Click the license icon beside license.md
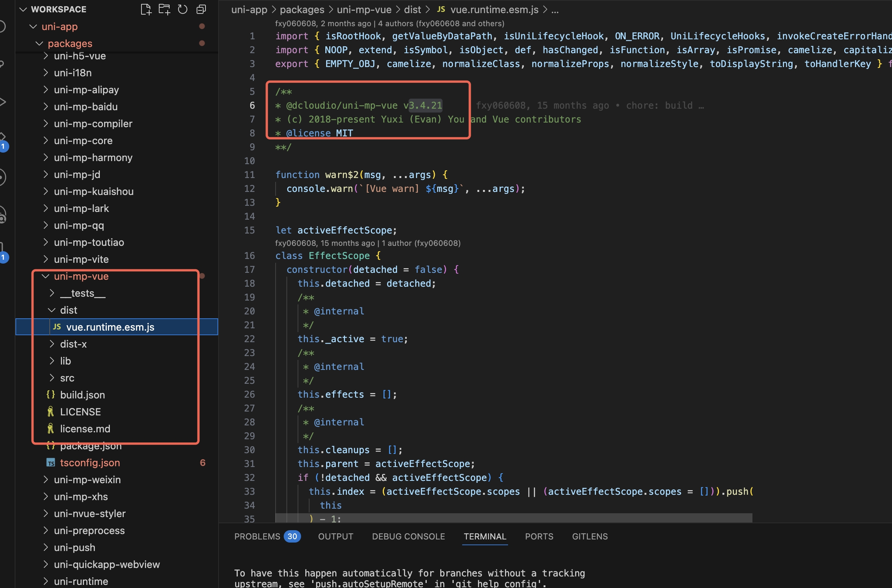 (x=50, y=428)
